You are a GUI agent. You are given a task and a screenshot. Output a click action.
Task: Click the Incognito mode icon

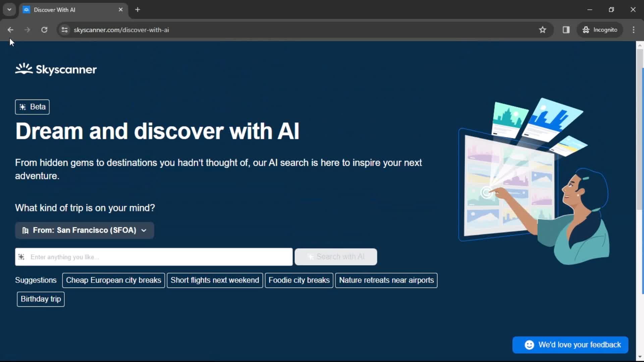point(587,29)
